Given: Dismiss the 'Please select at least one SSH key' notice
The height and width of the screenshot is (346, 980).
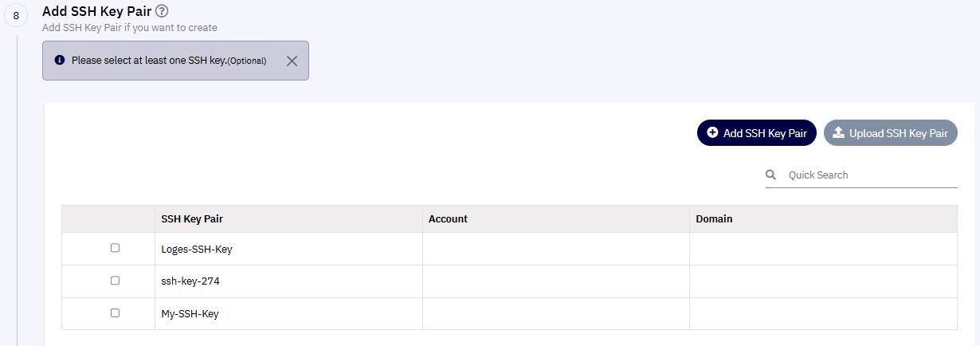Looking at the screenshot, I should tap(292, 61).
